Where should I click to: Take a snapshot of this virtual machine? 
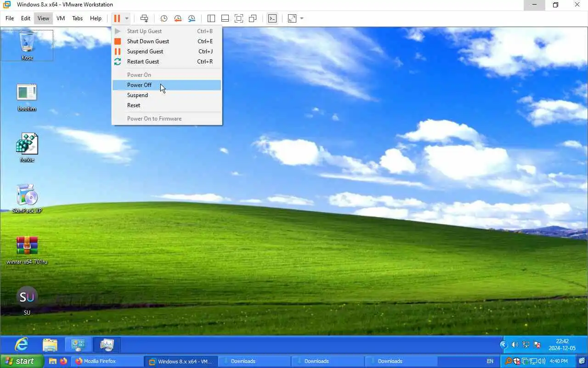(164, 18)
